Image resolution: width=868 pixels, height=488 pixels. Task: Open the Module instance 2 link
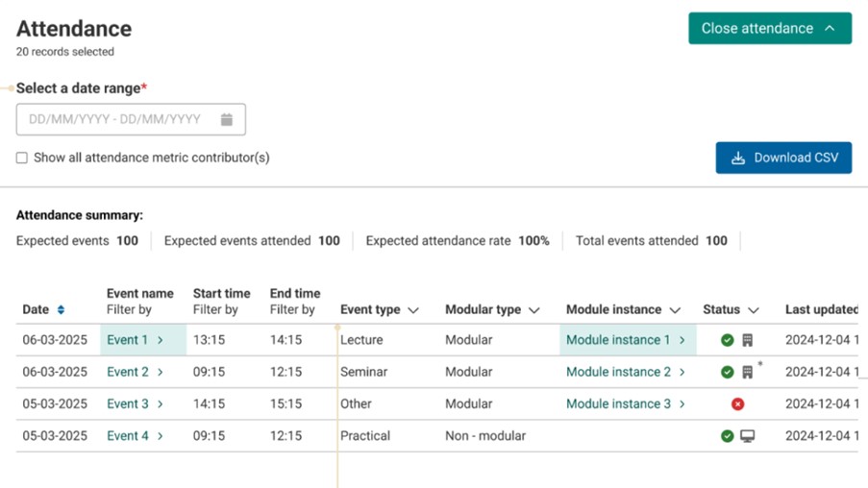tap(625, 372)
